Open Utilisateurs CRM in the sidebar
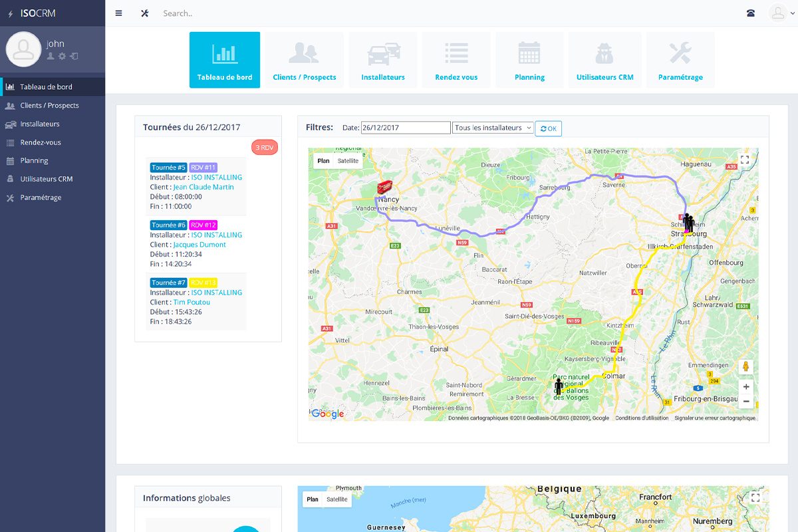The height and width of the screenshot is (532, 798). pos(53,179)
